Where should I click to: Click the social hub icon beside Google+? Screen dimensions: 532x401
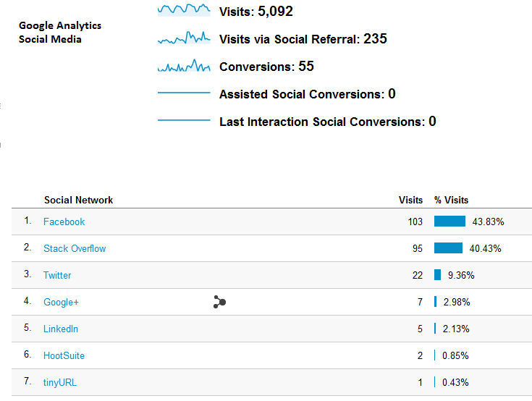point(219,302)
